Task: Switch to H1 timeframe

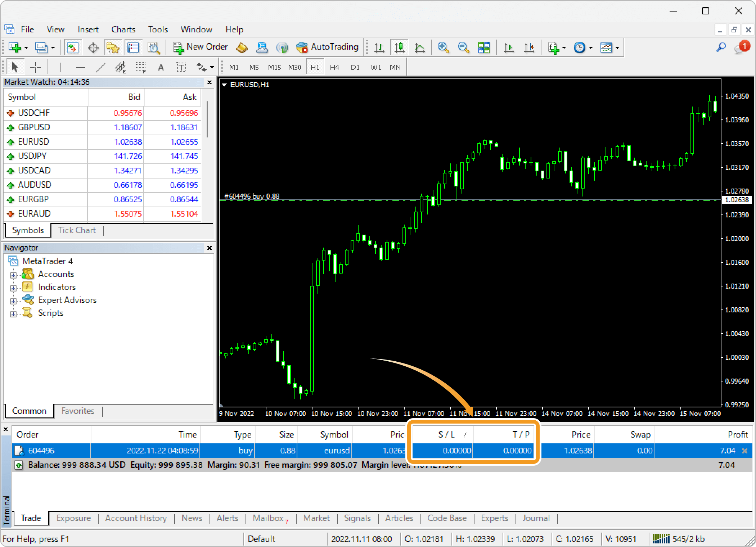Action: point(315,67)
